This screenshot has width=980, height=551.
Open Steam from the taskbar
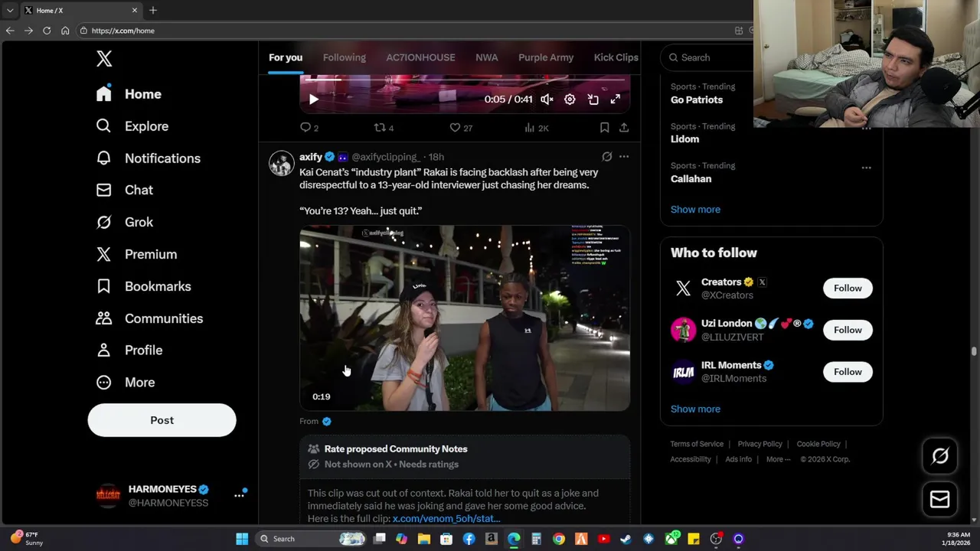[x=626, y=539]
